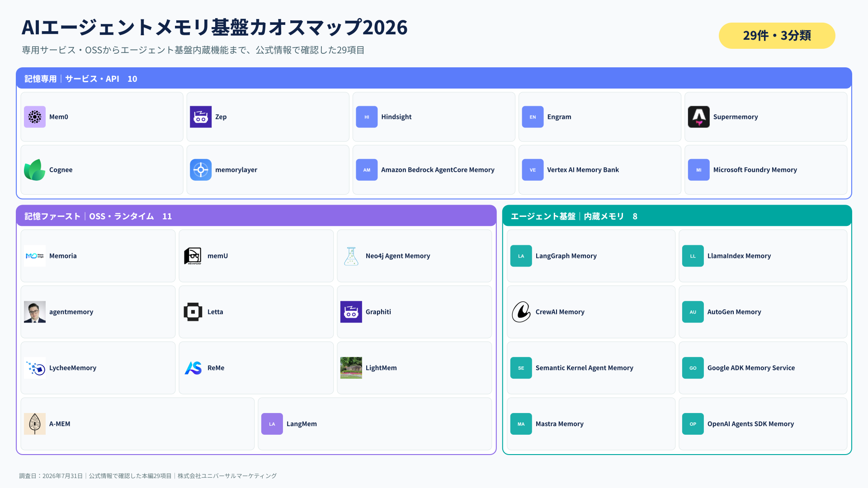The height and width of the screenshot is (488, 868).
Task: Click the Neo4j Agent Memory text
Action: click(398, 256)
